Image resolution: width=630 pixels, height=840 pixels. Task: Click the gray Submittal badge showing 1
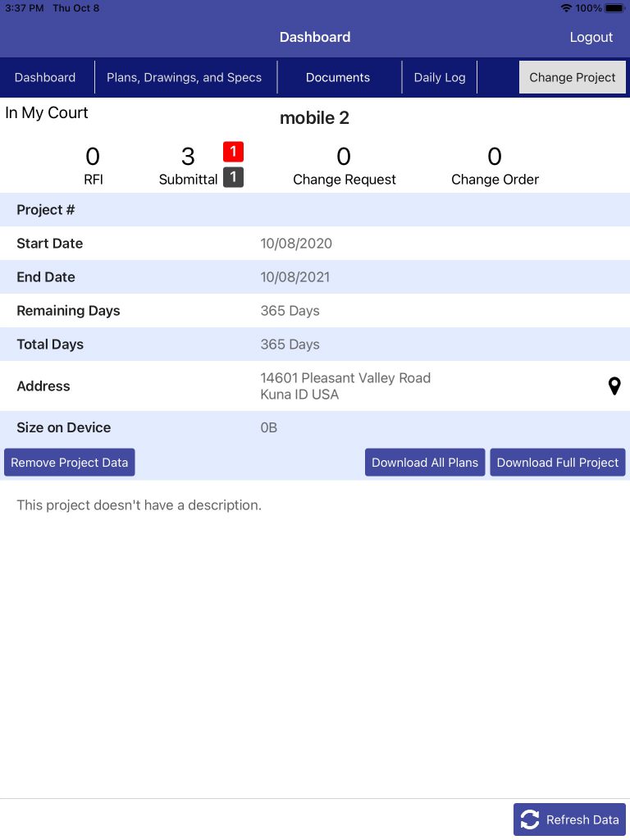click(233, 177)
